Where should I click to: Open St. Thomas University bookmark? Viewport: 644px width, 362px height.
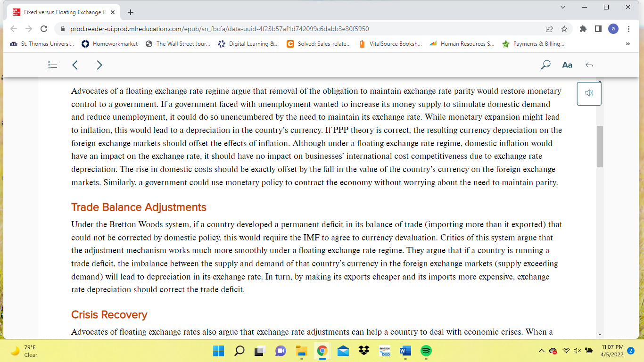click(42, 44)
